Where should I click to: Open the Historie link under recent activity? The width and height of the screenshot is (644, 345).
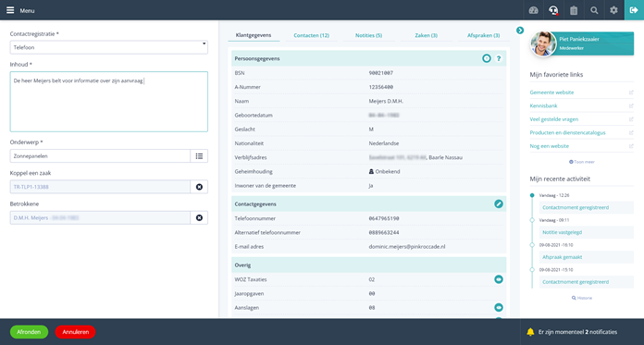click(582, 298)
